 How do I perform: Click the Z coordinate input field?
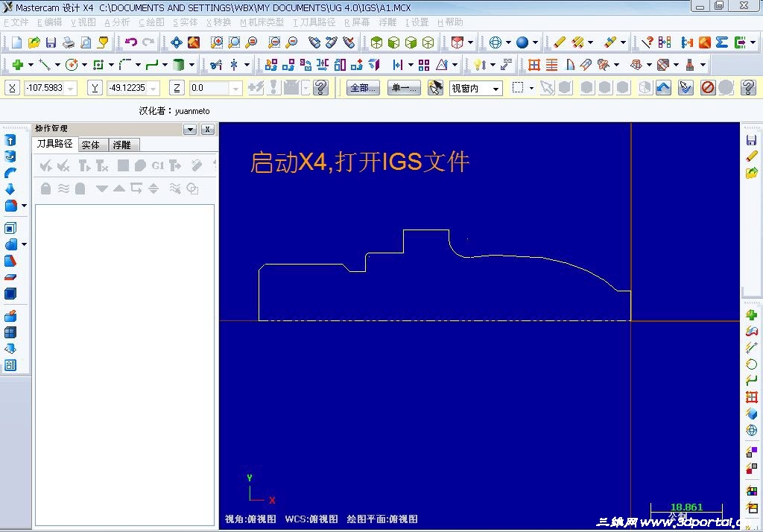[215, 88]
